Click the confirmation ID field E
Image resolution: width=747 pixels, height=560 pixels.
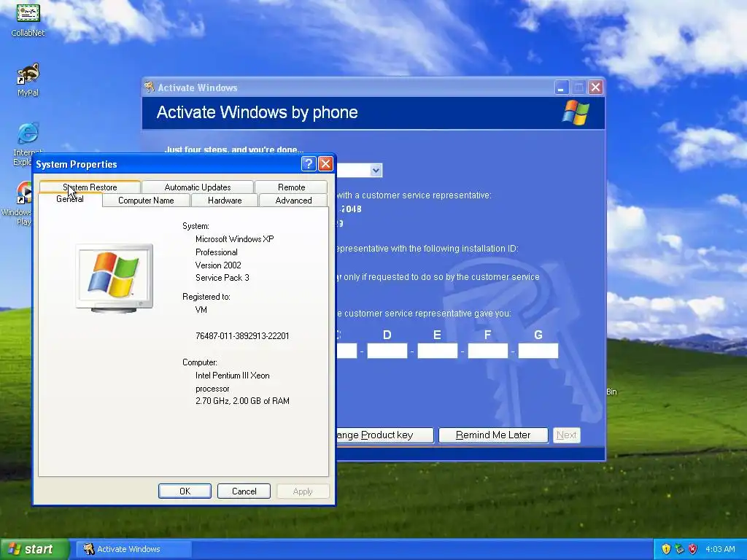(x=438, y=351)
